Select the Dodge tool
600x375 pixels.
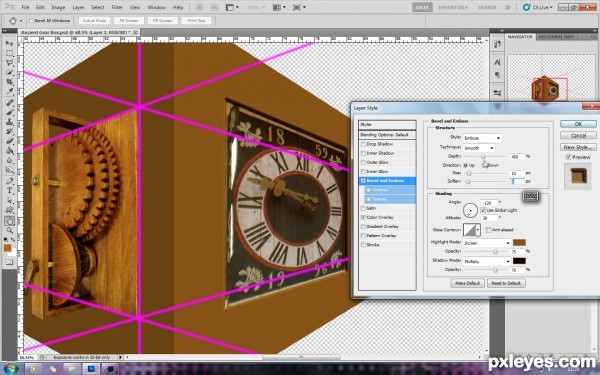[x=9, y=170]
